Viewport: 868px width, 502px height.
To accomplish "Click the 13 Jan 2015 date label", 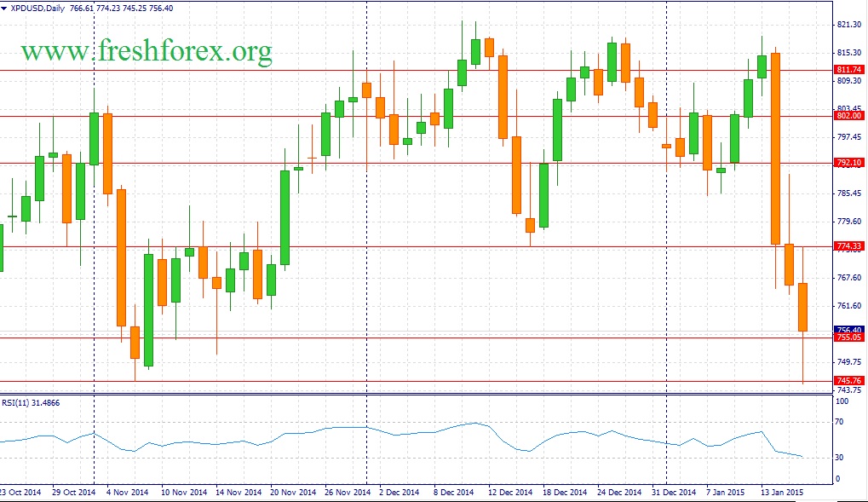I will coord(782,493).
